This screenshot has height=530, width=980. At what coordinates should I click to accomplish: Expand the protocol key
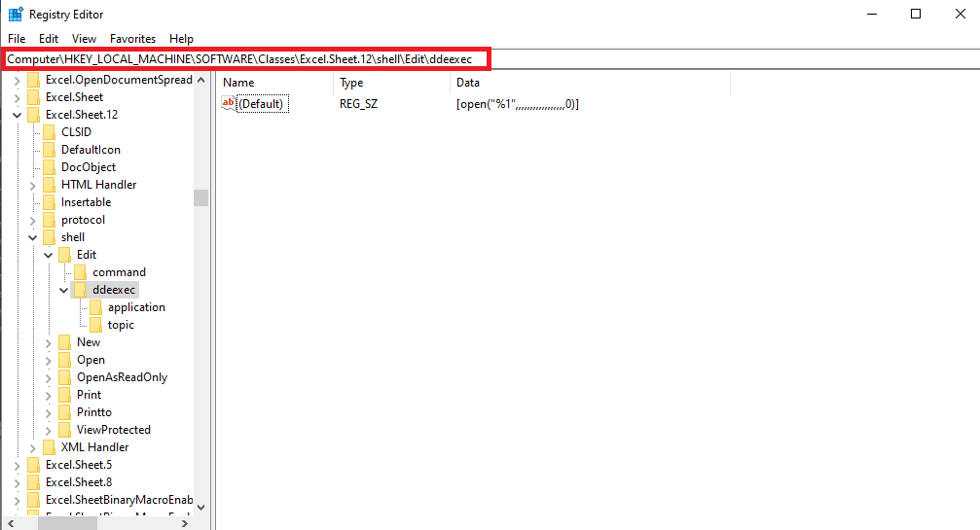[x=32, y=220]
